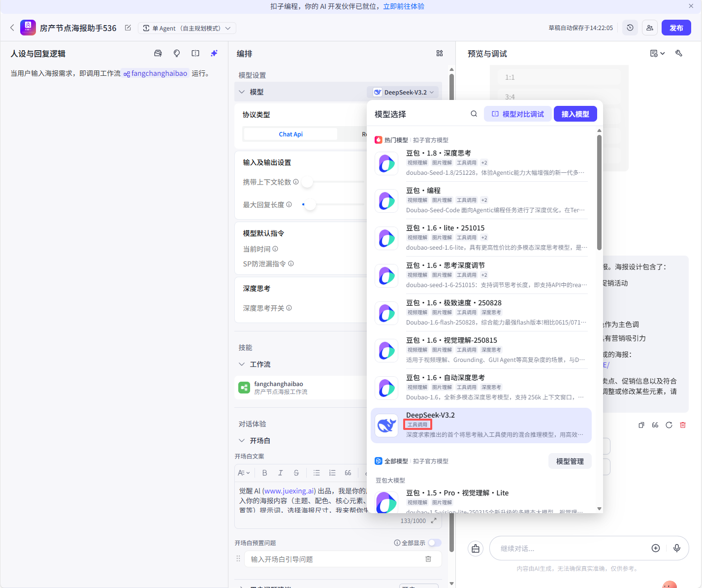Click the 发布 publish button

(676, 28)
